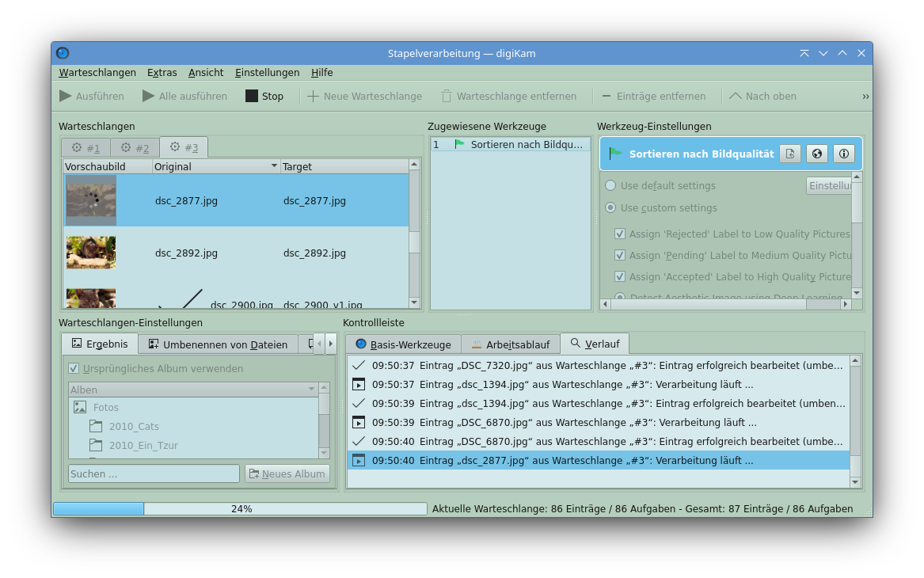Click the Ausführen play icon
Screen dimensions: 924x578
point(66,96)
